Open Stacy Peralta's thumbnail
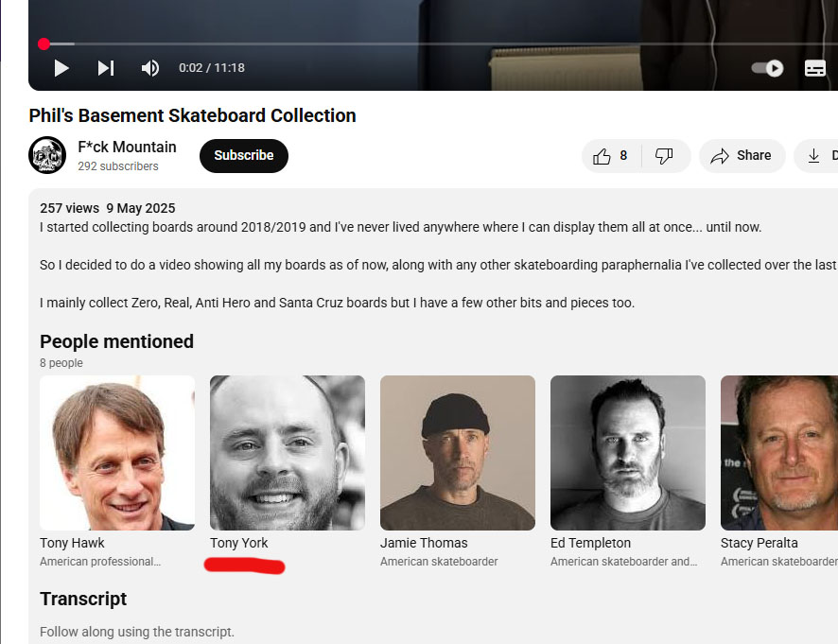 pos(779,452)
